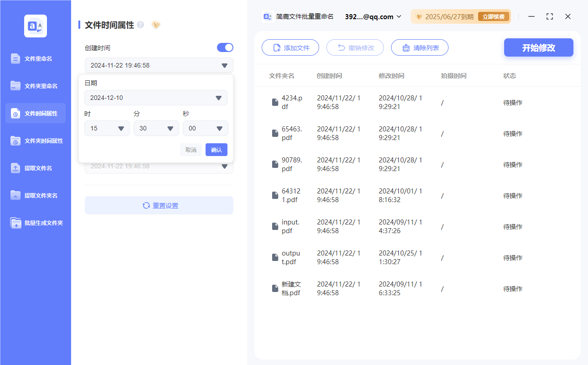The height and width of the screenshot is (365, 588).
Task: Open the 提取文件名 feature
Action: (x=35, y=168)
